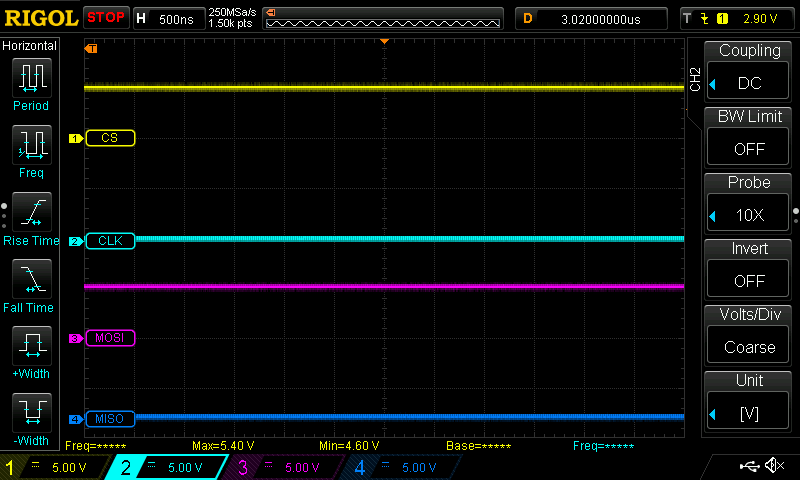Click the Min=4.60 V measurement
This screenshot has width=800, height=480.
(x=349, y=446)
